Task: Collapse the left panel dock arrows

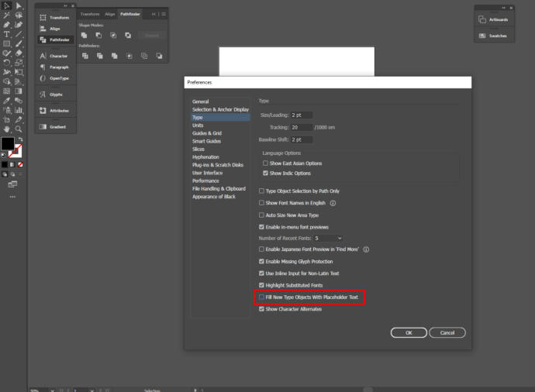Action: pos(65,5)
